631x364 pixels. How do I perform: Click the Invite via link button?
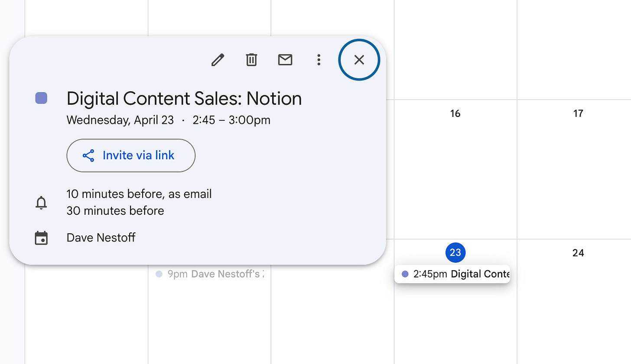point(131,155)
